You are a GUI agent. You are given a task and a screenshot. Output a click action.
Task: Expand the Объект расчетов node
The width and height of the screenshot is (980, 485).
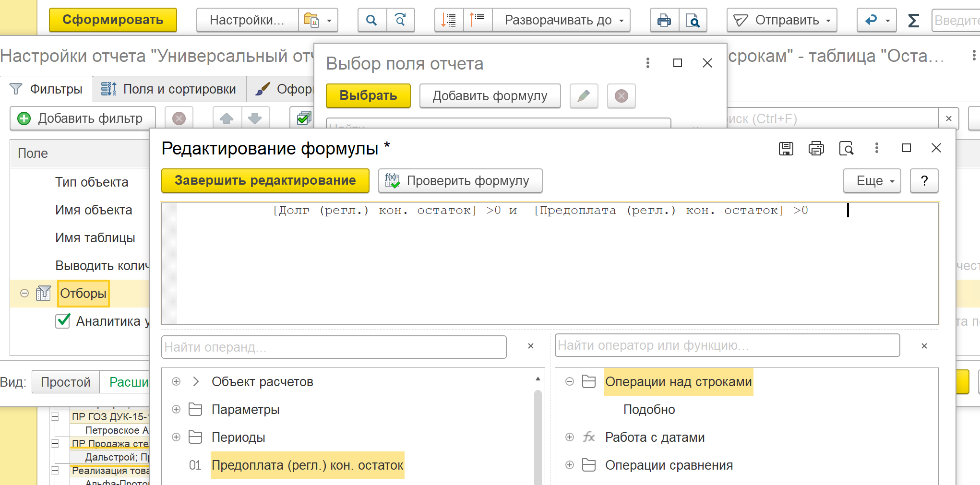coord(176,381)
